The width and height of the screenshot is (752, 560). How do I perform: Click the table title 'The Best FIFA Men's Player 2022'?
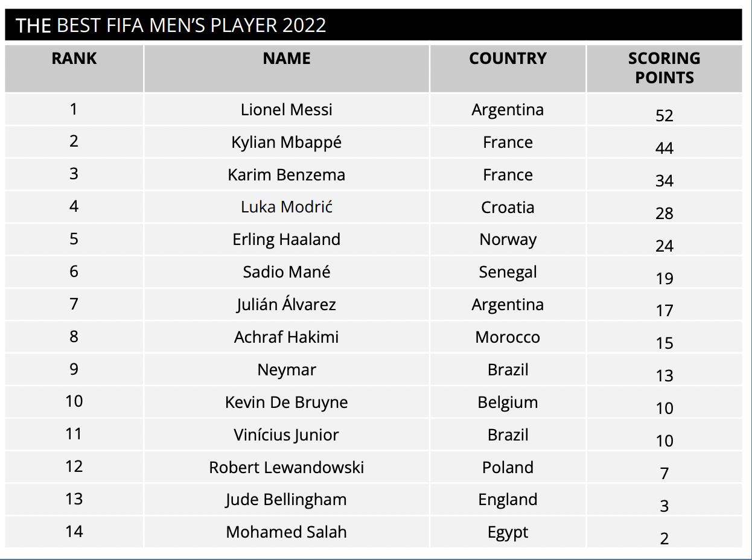coord(171,25)
